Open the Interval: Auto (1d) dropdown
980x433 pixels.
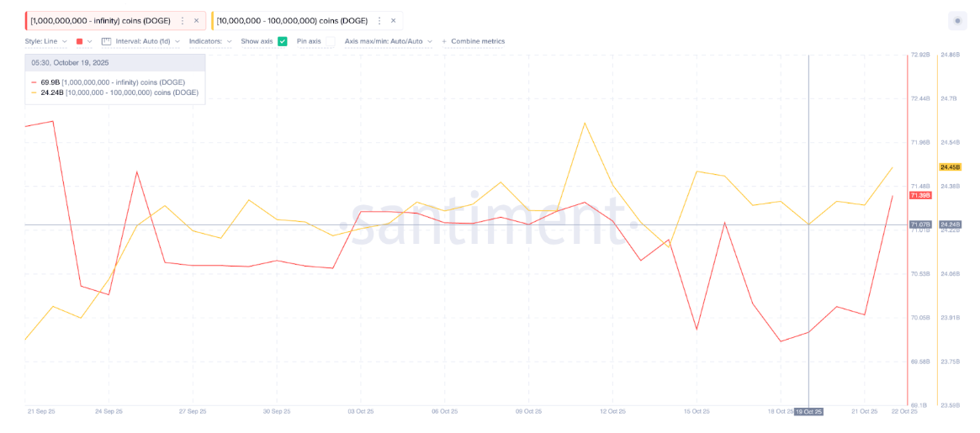click(146, 41)
